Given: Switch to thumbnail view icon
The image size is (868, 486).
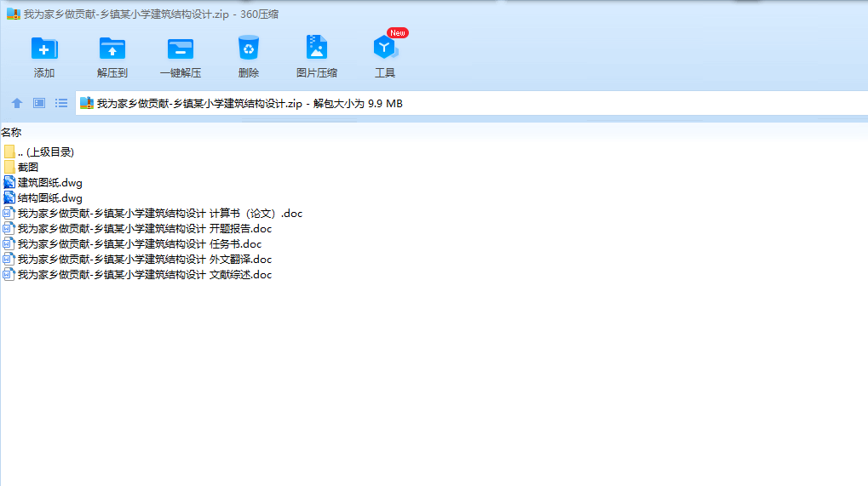Looking at the screenshot, I should (x=38, y=103).
